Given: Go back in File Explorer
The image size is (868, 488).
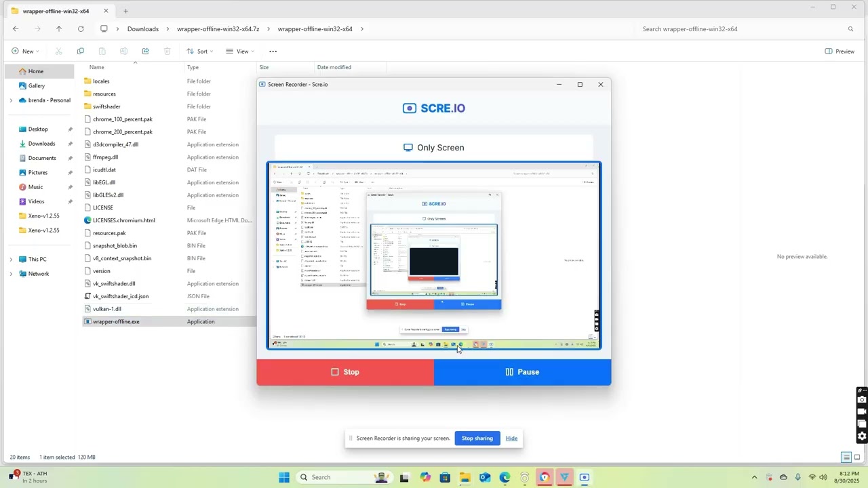Looking at the screenshot, I should [x=16, y=29].
